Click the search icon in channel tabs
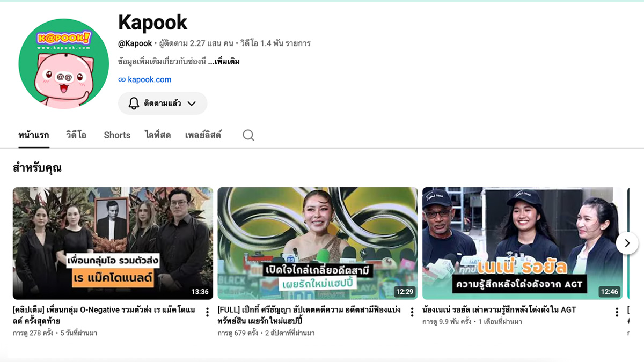Viewport: 644px width, 362px height. 248,135
